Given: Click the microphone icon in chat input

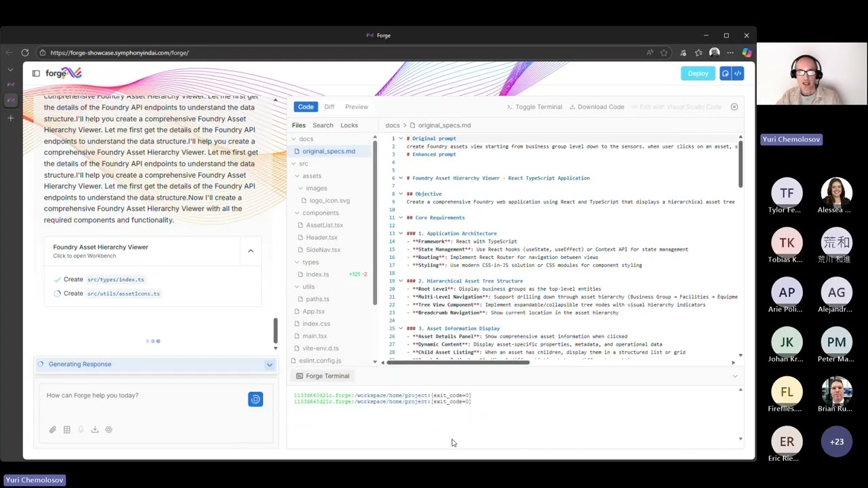Looking at the screenshot, I should coord(81,430).
